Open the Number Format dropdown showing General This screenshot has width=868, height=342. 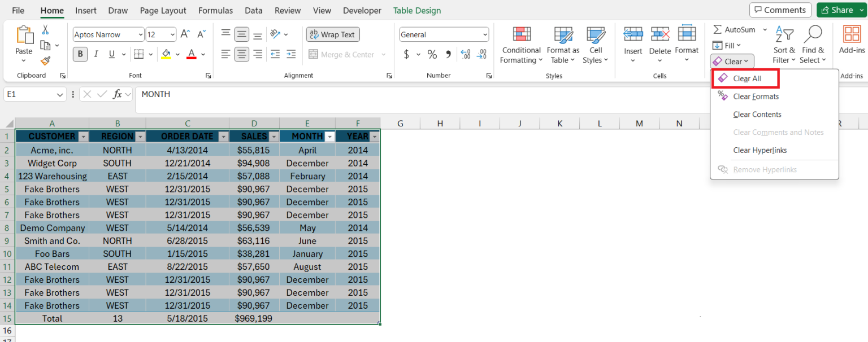pos(444,34)
